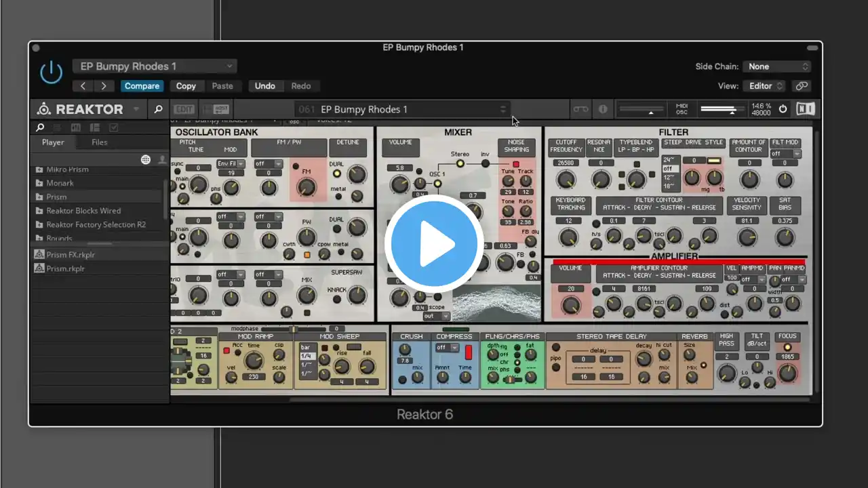Toggle the blue plugin bypass power button
The height and width of the screenshot is (488, 868).
(x=51, y=72)
